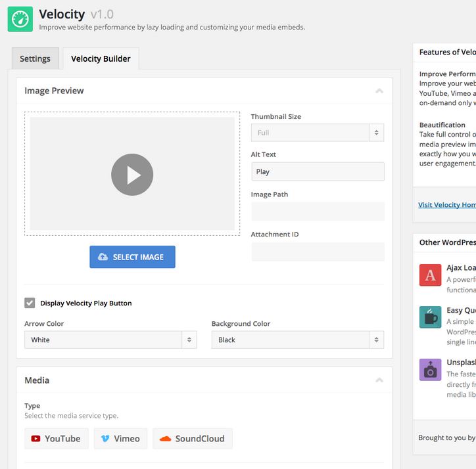Choose Vimeo media type

120,439
